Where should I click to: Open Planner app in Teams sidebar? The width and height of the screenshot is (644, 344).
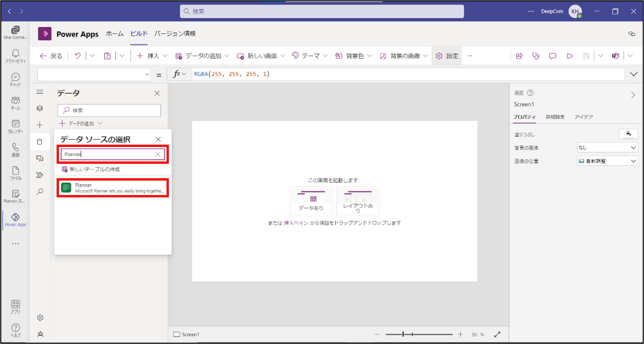tap(15, 196)
